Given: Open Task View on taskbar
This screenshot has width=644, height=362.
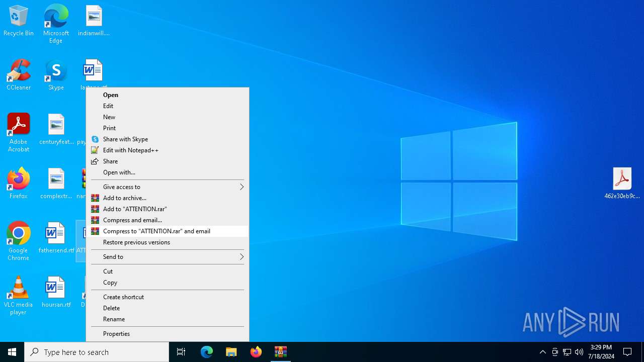Looking at the screenshot, I should coord(181,352).
